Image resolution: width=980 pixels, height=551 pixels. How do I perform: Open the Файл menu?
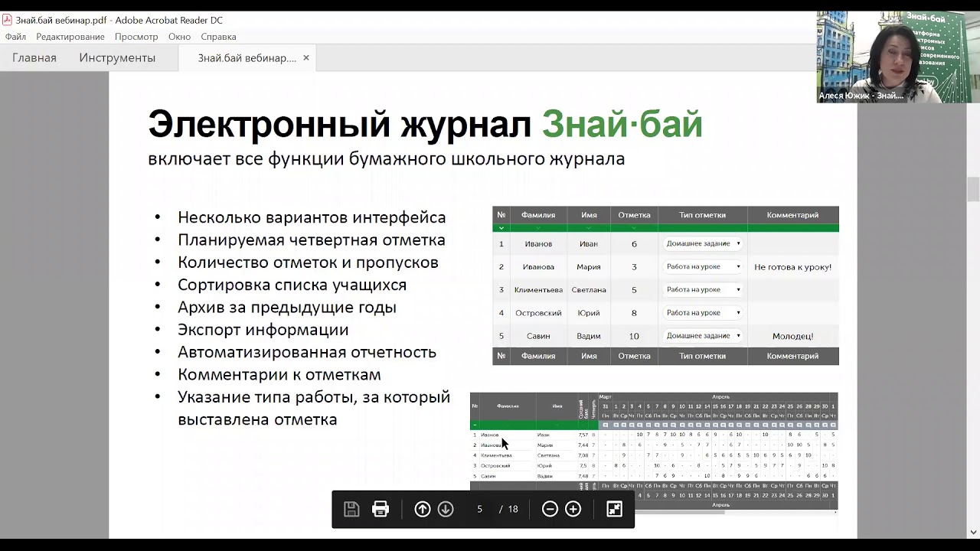15,37
